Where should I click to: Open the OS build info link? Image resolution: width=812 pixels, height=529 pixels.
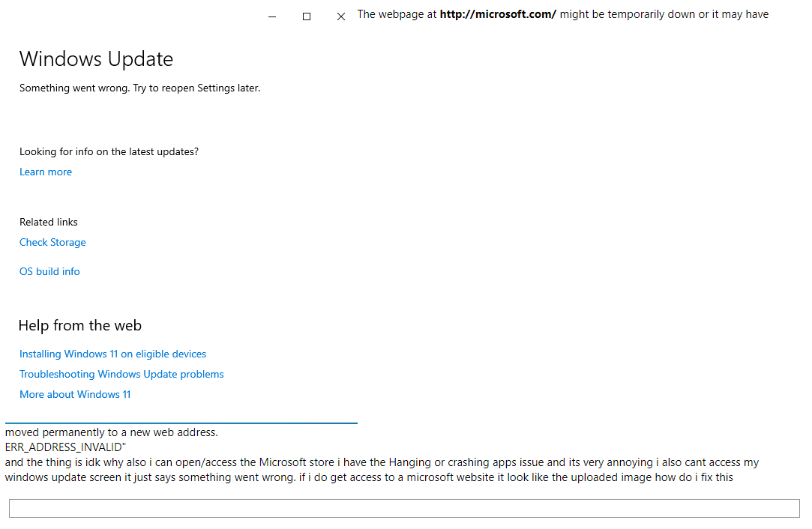[49, 271]
